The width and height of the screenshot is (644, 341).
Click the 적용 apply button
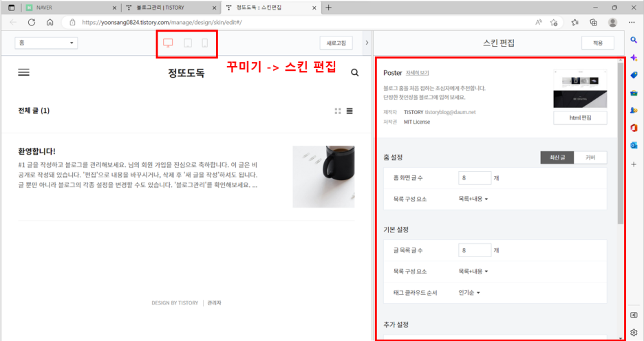(x=598, y=43)
